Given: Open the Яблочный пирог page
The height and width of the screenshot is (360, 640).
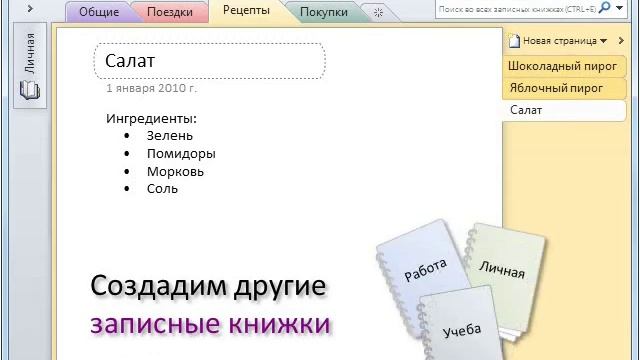Looking at the screenshot, I should pos(564,88).
